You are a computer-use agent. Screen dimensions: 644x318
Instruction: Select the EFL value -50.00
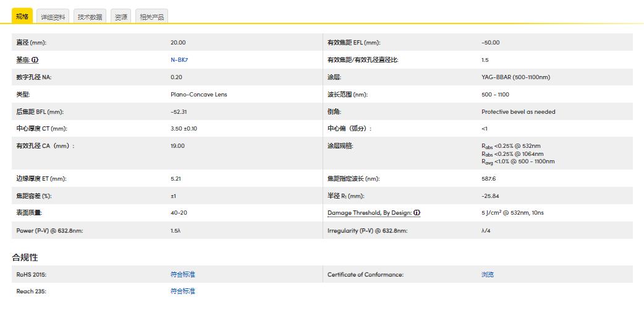(490, 42)
